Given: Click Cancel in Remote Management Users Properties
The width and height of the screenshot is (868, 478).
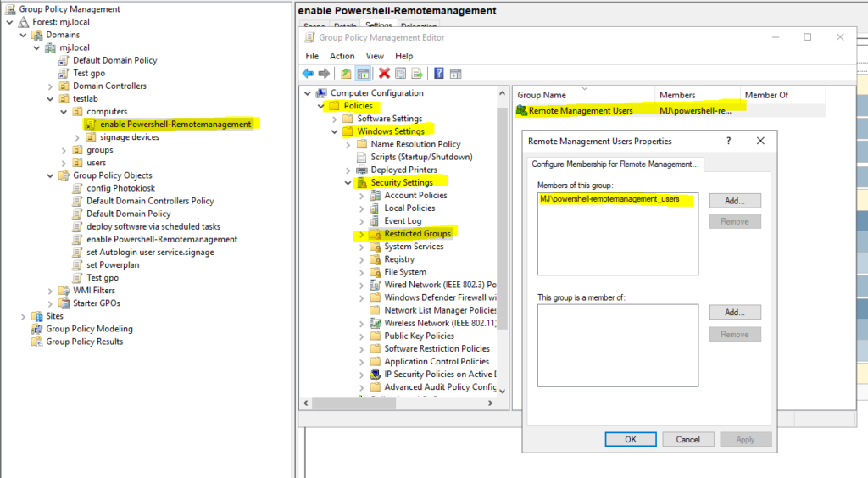Looking at the screenshot, I should 688,439.
